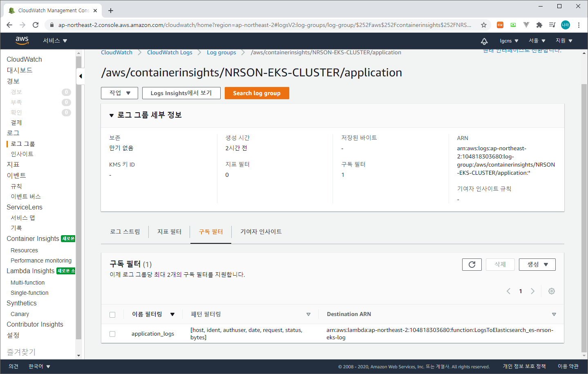The image size is (588, 374).
Task: Open 서울 region selector
Action: pos(537,41)
